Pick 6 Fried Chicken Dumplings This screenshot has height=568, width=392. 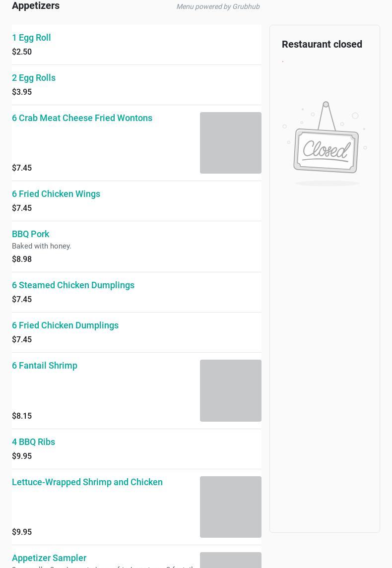click(x=65, y=325)
